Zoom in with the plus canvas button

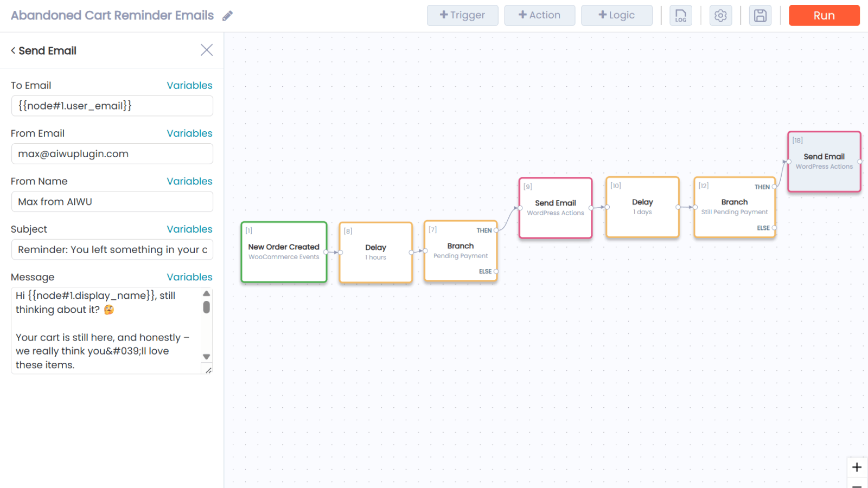coord(857,467)
